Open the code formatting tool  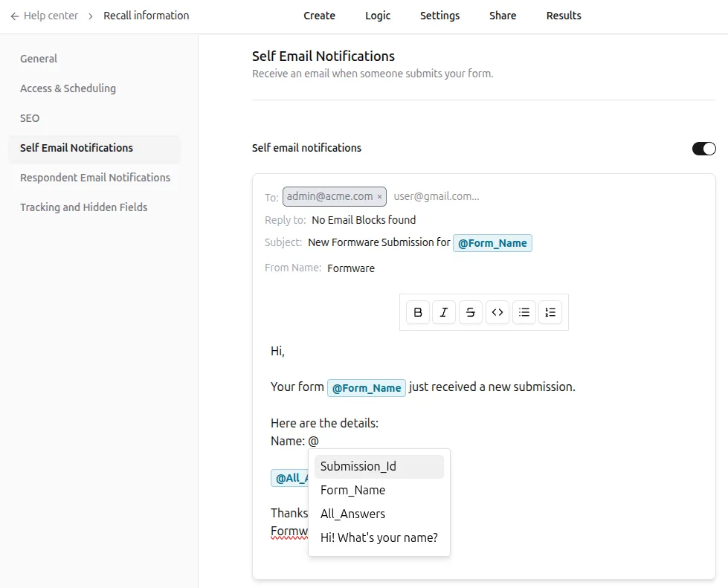tap(497, 312)
